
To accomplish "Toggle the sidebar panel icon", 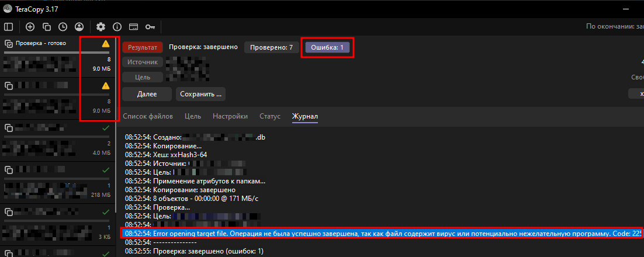I will tap(8, 27).
